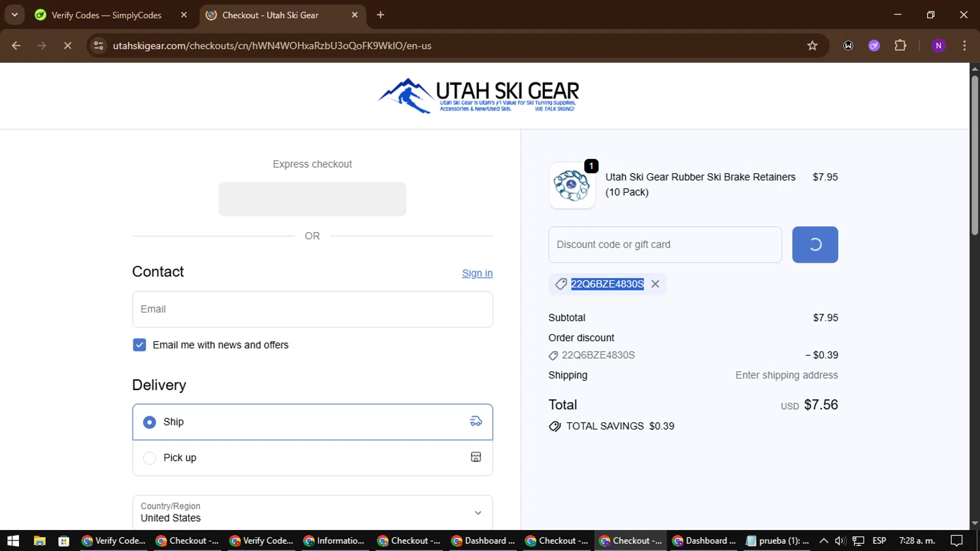Open File Explorer from the taskbar
Image resolution: width=980 pixels, height=551 pixels.
[40, 541]
